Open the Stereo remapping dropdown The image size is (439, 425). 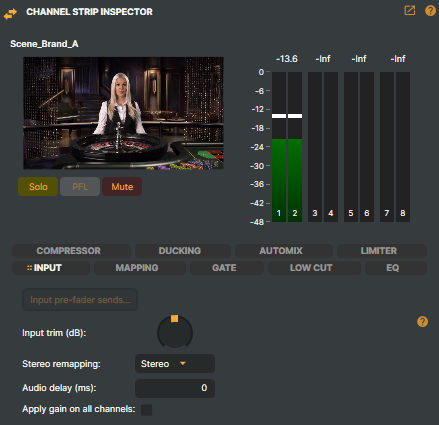[175, 364]
